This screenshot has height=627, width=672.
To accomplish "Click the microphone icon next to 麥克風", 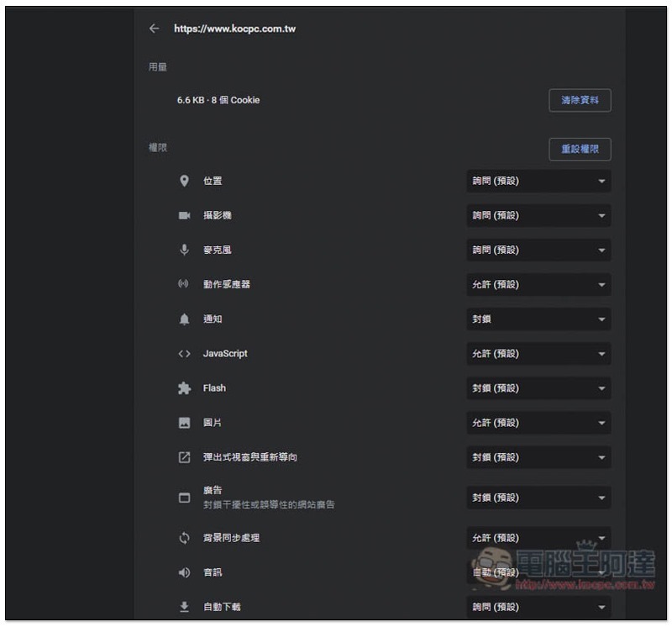I will 184,250.
